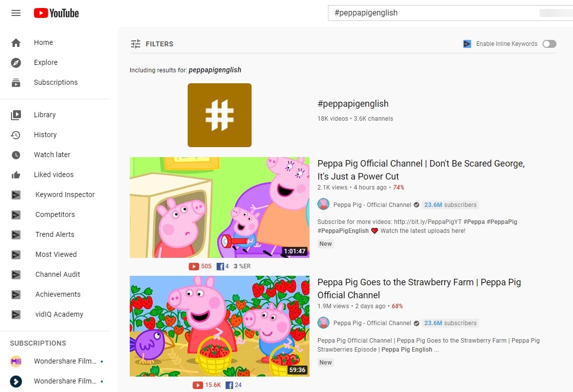This screenshot has width=573, height=392.
Task: Click "18K videos" hashtag stats text
Action: 332,119
